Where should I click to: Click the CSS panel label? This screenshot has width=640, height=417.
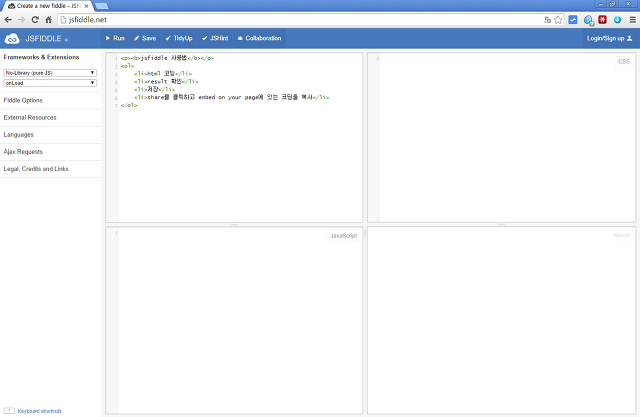coord(624,62)
